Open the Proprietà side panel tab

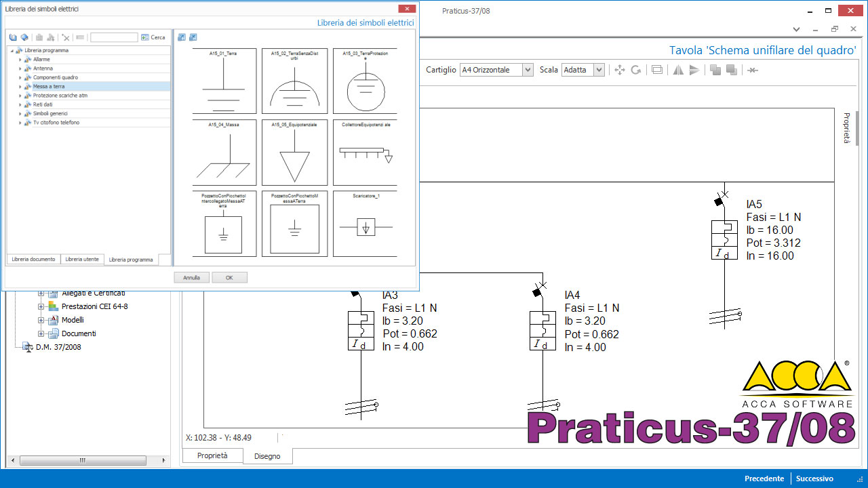846,128
